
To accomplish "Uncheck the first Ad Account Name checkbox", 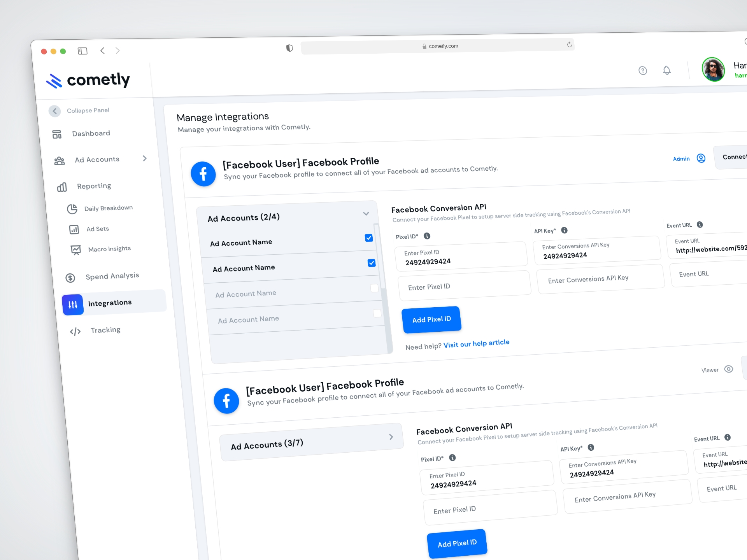I will pos(369,238).
